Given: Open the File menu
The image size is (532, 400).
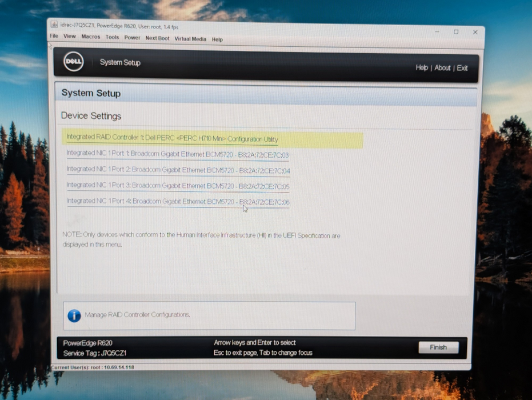Looking at the screenshot, I should pos(54,36).
